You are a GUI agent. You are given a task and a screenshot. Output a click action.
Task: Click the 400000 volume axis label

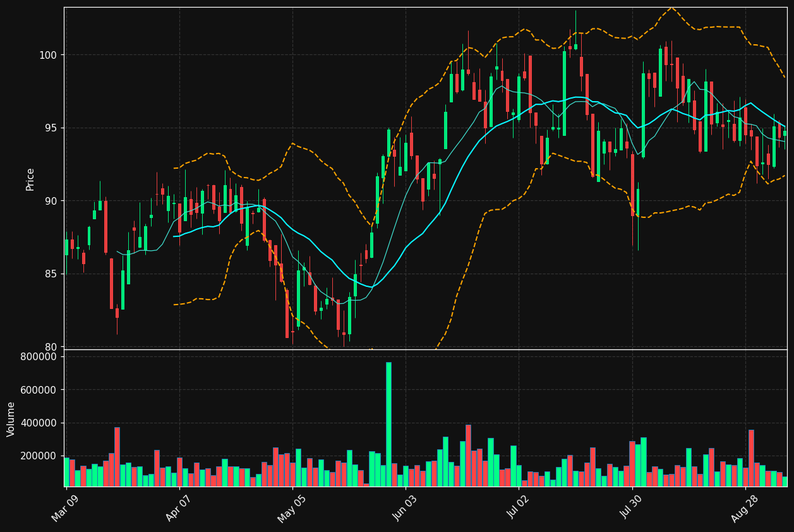[x=39, y=423]
